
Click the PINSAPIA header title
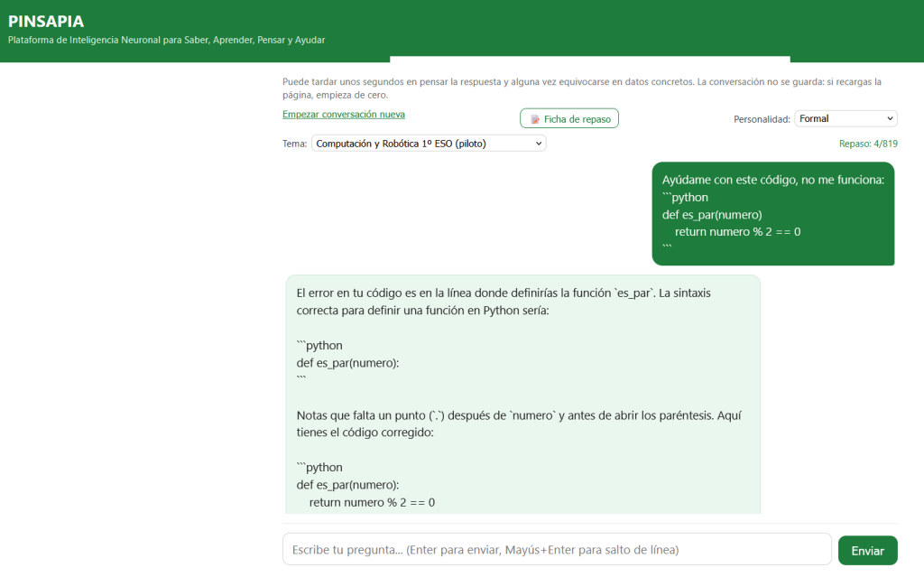coord(46,22)
